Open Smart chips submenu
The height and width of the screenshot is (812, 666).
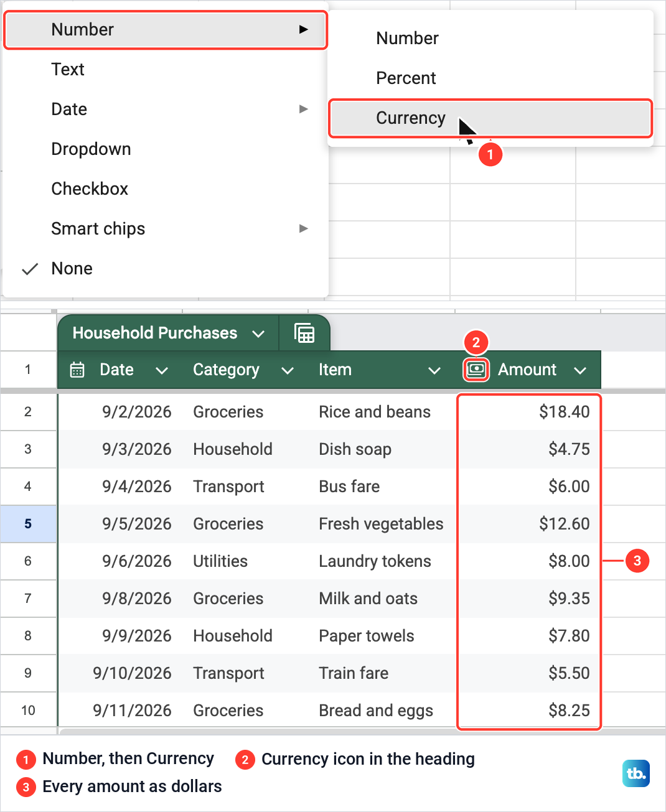tap(166, 228)
